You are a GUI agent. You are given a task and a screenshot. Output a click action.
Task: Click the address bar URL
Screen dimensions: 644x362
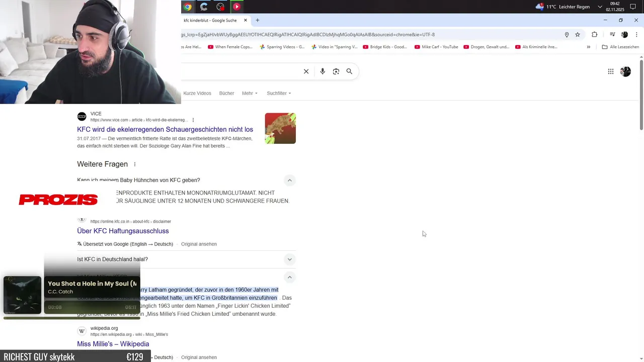coord(308,35)
